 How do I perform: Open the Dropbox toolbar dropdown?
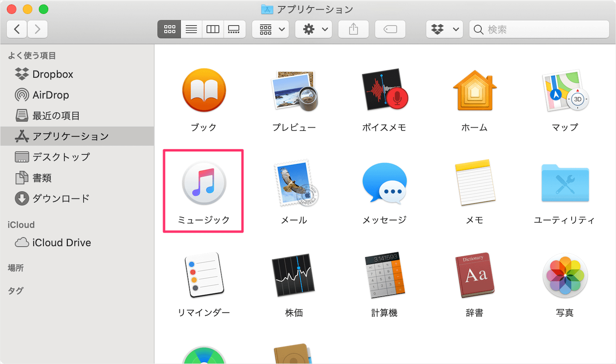click(444, 29)
